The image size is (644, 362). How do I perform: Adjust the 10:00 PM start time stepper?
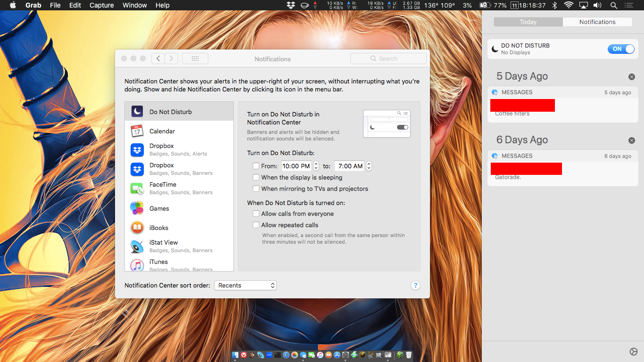pyautogui.click(x=316, y=166)
